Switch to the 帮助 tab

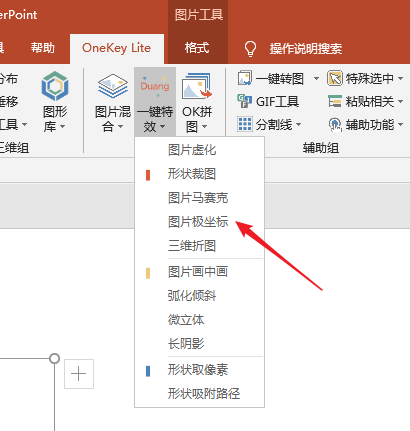pyautogui.click(x=43, y=48)
